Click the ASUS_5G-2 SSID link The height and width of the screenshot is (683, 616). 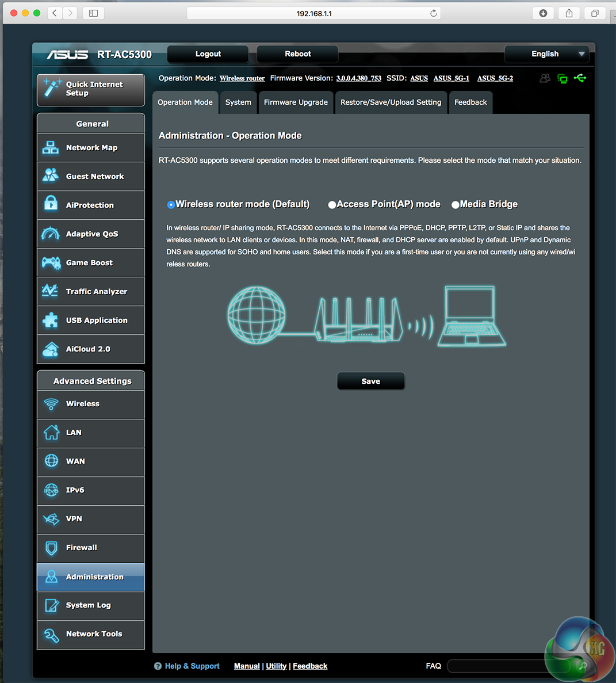495,78
